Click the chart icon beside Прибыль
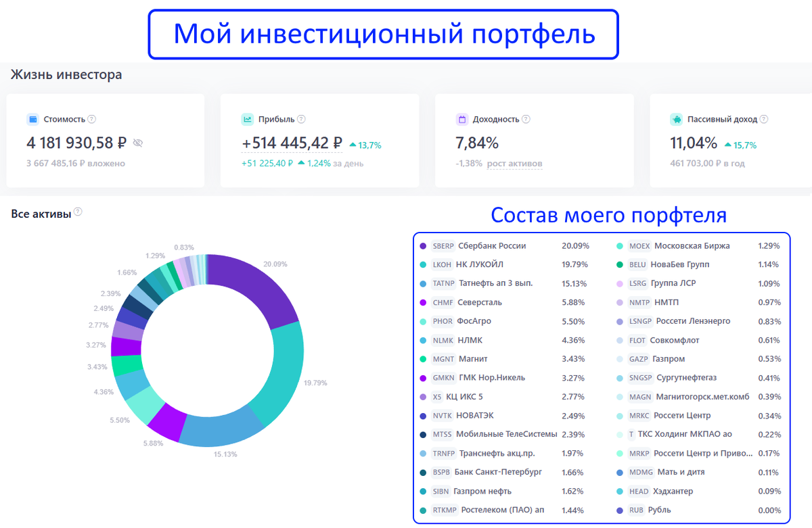The width and height of the screenshot is (812, 528). pos(247,120)
